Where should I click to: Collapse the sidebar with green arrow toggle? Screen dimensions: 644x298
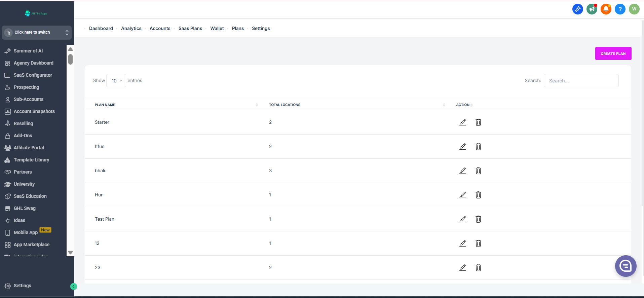tap(74, 287)
